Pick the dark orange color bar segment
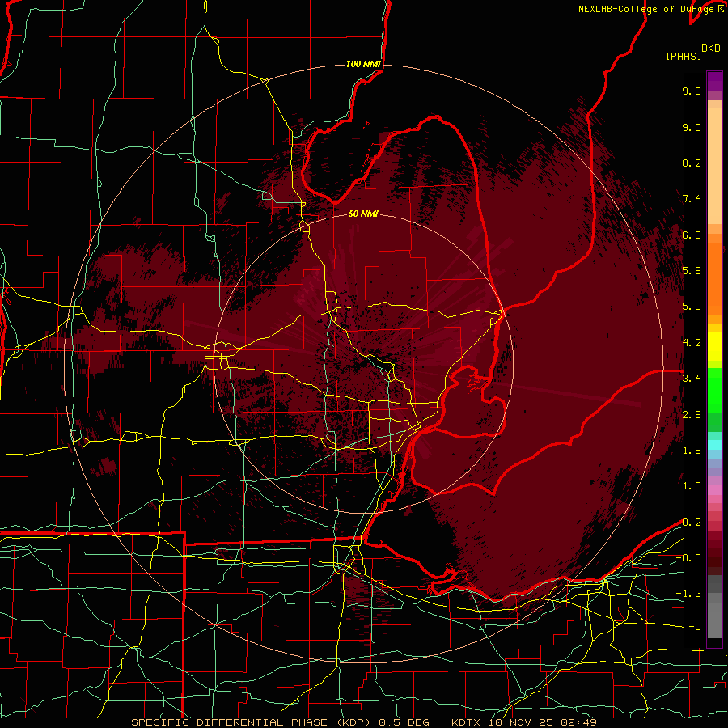The width and height of the screenshot is (728, 728). pos(714,278)
